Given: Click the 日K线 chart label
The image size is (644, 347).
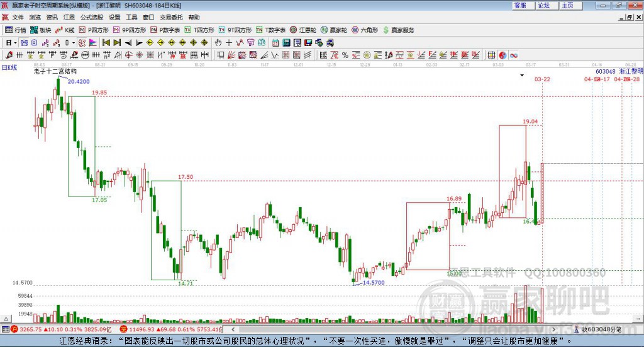Looking at the screenshot, I should pos(9,67).
